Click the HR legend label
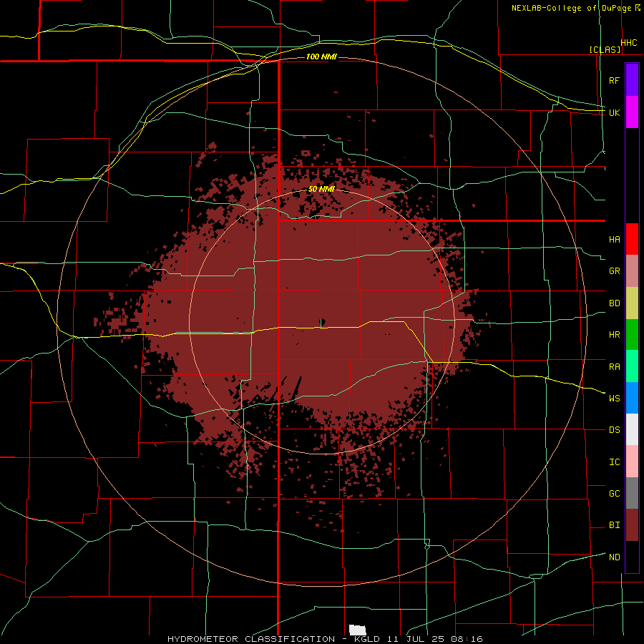Viewport: 644px width, 644px height. pyautogui.click(x=614, y=335)
